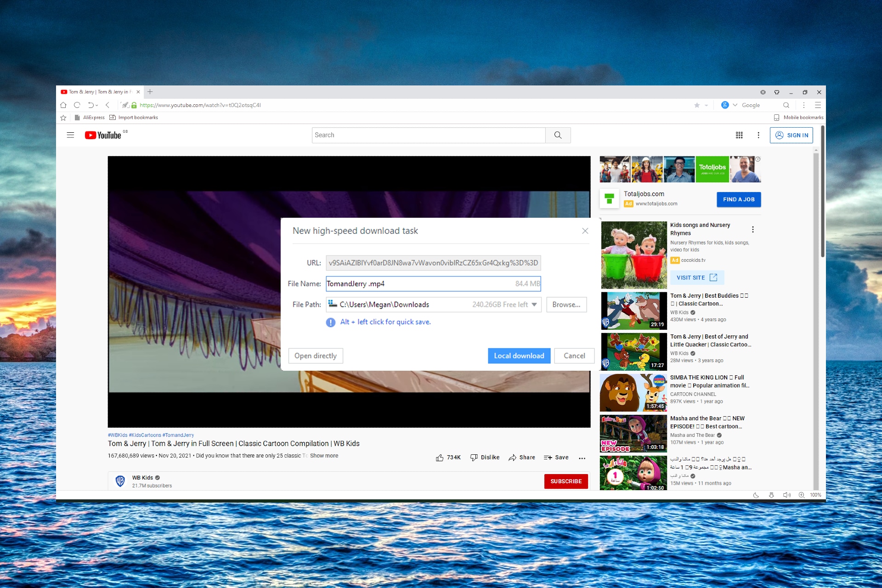Click the Cancel button in download dialog
The width and height of the screenshot is (882, 588).
point(574,356)
